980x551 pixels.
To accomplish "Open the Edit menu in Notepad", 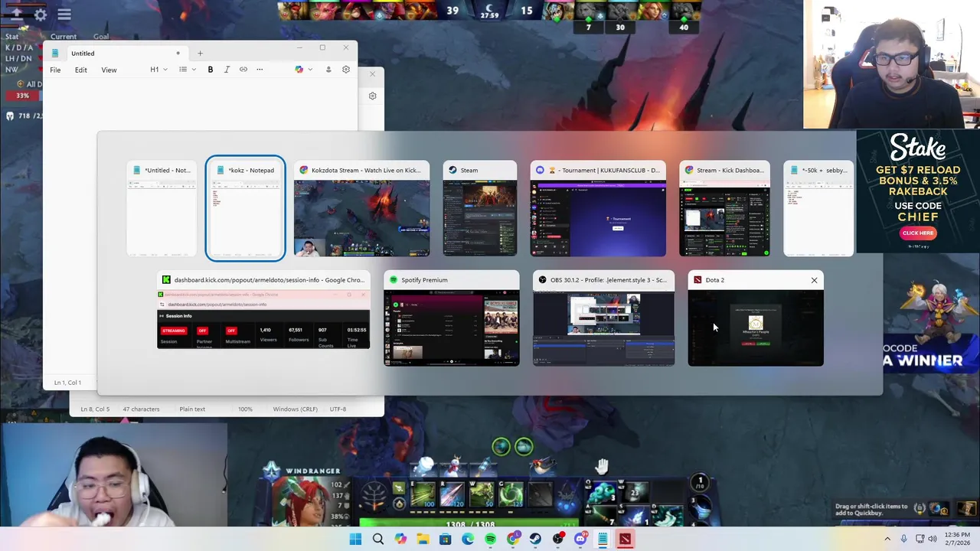I will pos(80,70).
